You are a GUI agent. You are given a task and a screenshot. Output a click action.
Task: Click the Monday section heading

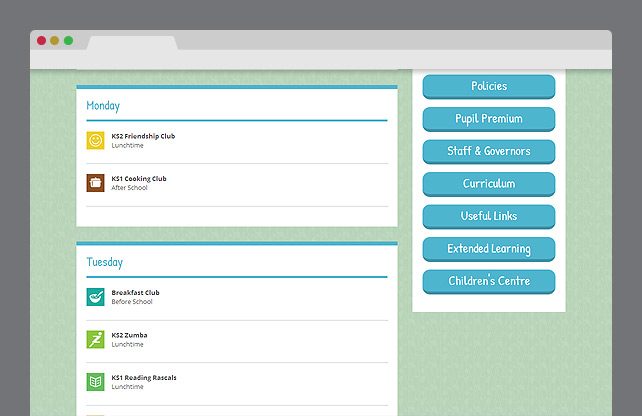tap(103, 106)
